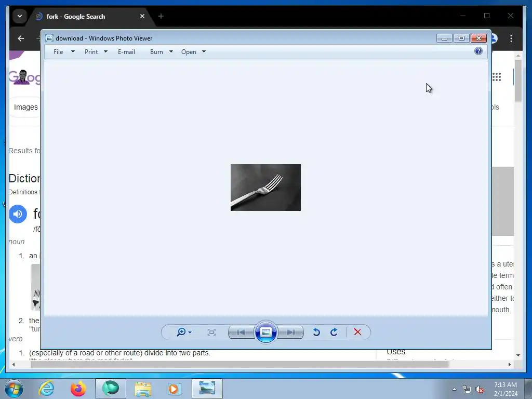Minimize the Windows Photo Viewer window

point(444,38)
